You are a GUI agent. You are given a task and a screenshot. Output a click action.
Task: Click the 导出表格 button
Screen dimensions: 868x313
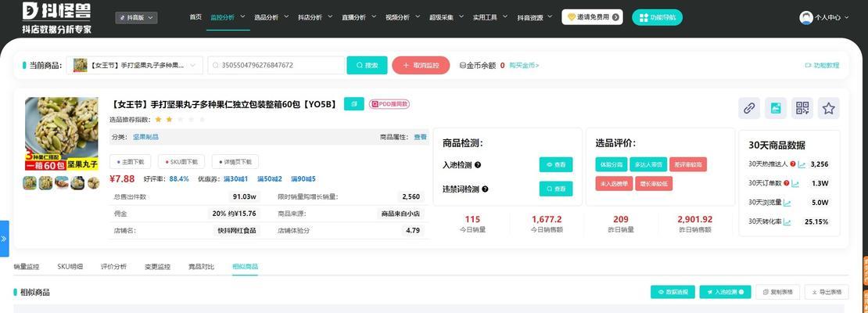[827, 292]
